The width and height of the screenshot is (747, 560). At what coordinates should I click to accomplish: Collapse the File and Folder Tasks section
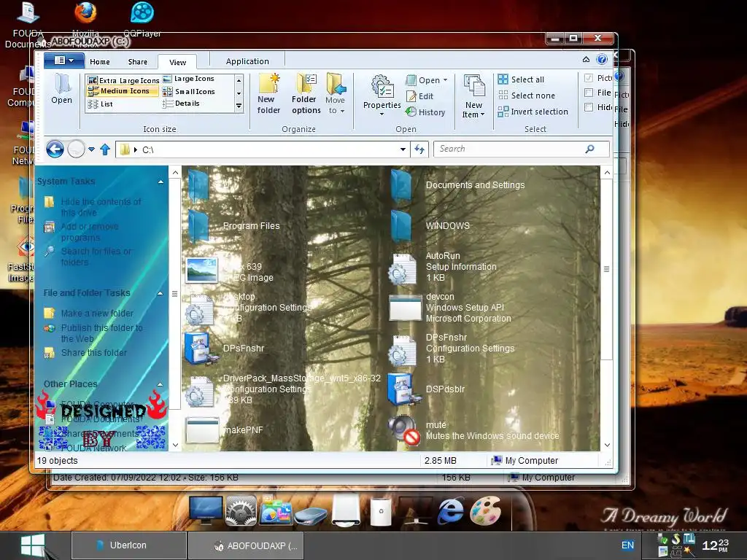(x=160, y=293)
